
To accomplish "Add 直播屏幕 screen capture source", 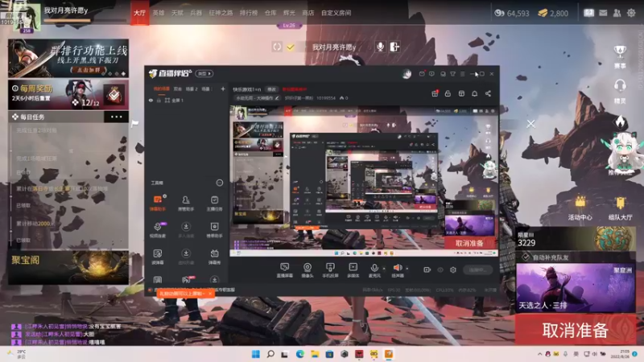I will 284,270.
